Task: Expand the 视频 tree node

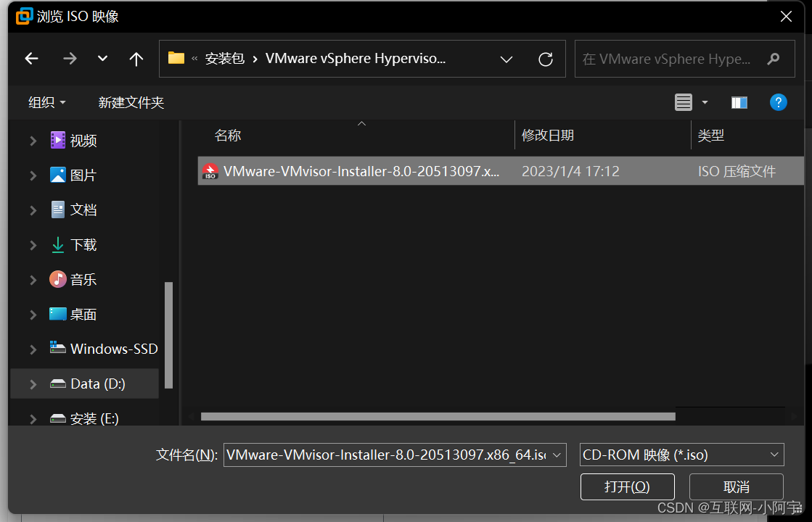Action: [33, 141]
